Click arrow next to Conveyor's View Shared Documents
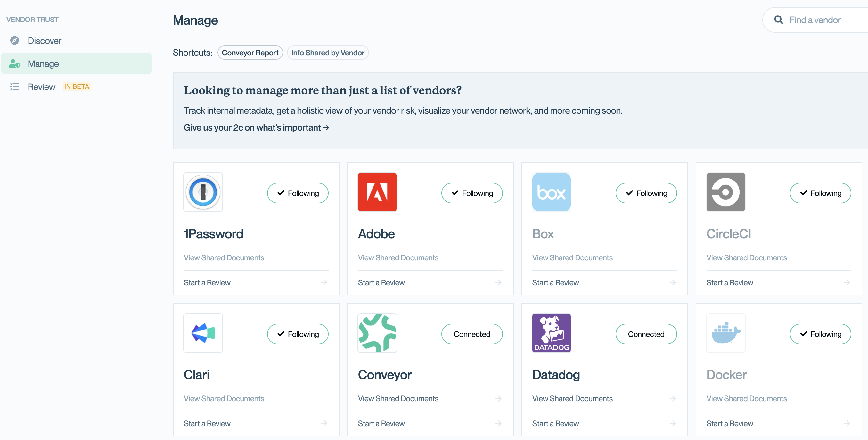The image size is (868, 440). pyautogui.click(x=498, y=399)
